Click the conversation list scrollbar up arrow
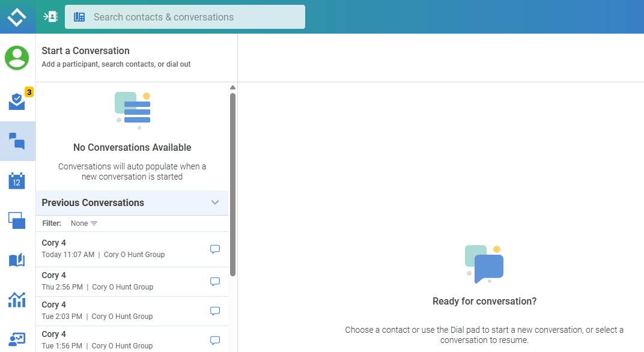Screen dimensions: 644x352 [x=232, y=88]
